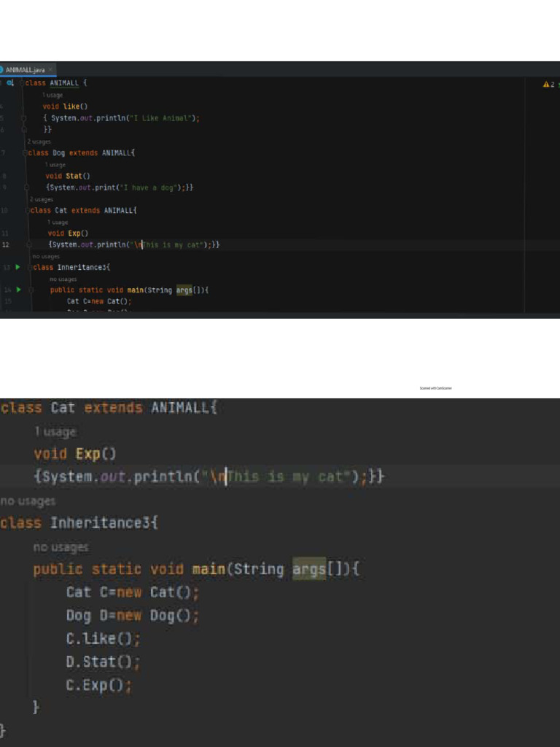This screenshot has width=560, height=747.
Task: Open "1 usage" hint above void like()
Action: pyautogui.click(x=53, y=96)
